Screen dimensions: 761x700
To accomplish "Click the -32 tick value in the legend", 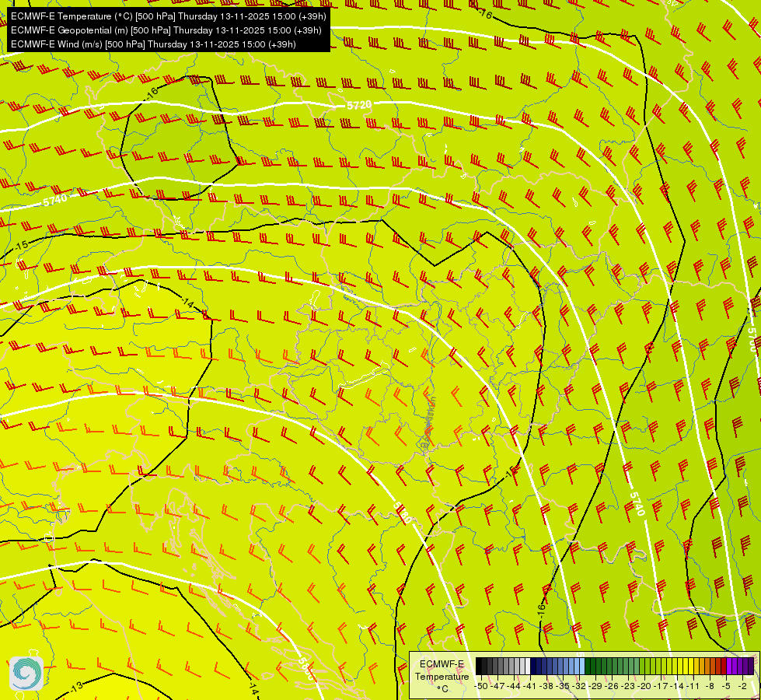I will tap(579, 687).
